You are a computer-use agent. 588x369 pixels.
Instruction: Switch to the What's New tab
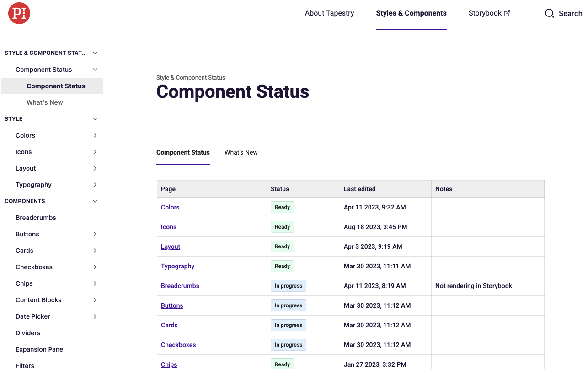coord(241,152)
